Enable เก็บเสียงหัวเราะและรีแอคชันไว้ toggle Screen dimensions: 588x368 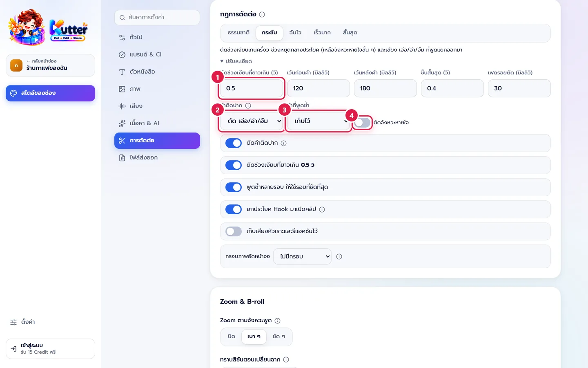pos(234,231)
